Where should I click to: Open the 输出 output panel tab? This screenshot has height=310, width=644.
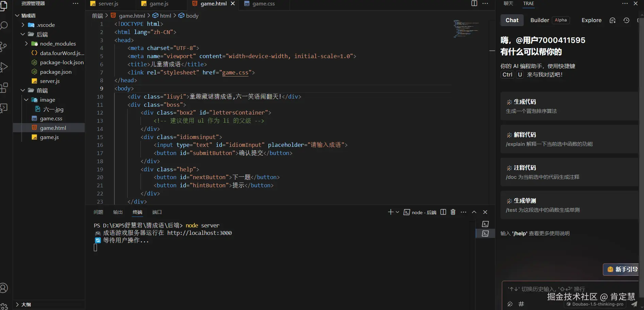118,212
